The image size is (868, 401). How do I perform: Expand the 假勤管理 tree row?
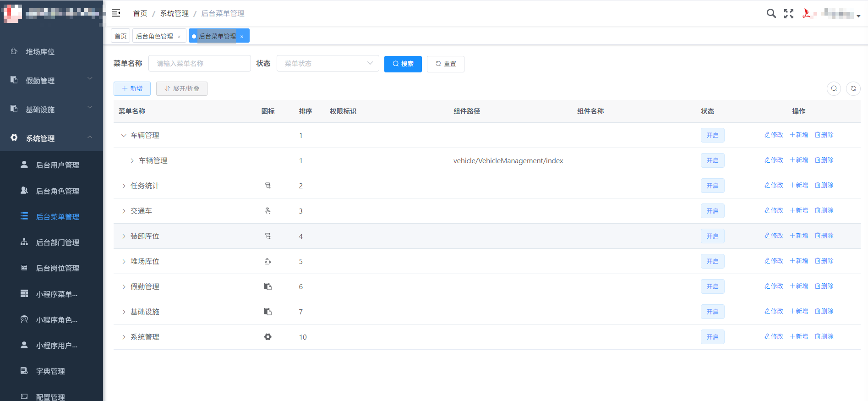point(124,286)
